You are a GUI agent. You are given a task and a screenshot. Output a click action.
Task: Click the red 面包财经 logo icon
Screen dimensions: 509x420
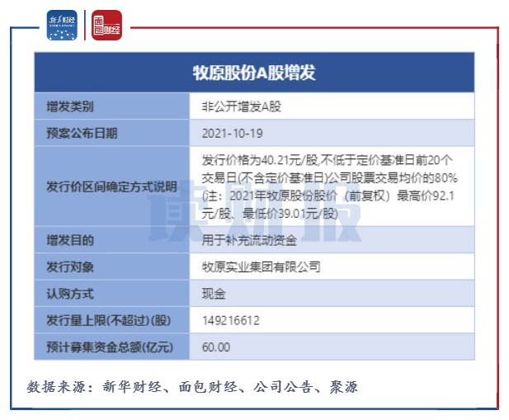[106, 25]
